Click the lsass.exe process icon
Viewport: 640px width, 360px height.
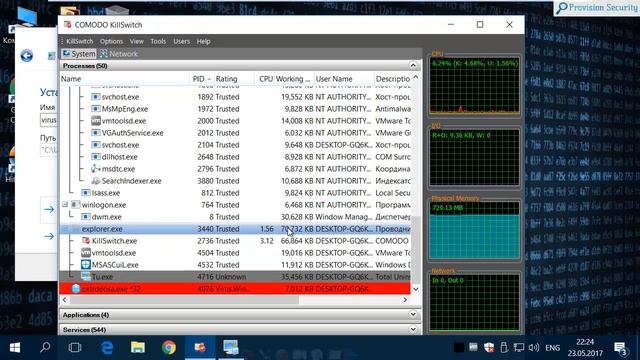coord(86,193)
